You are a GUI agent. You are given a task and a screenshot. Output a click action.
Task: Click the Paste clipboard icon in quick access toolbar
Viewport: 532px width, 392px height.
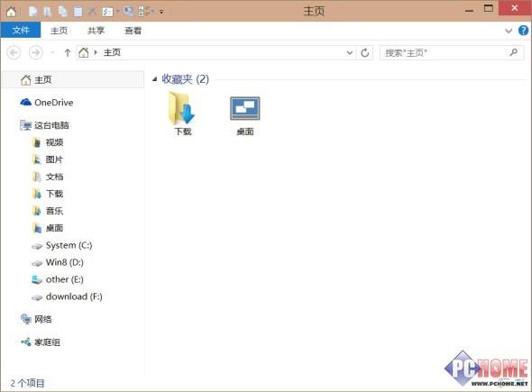pyautogui.click(x=78, y=12)
